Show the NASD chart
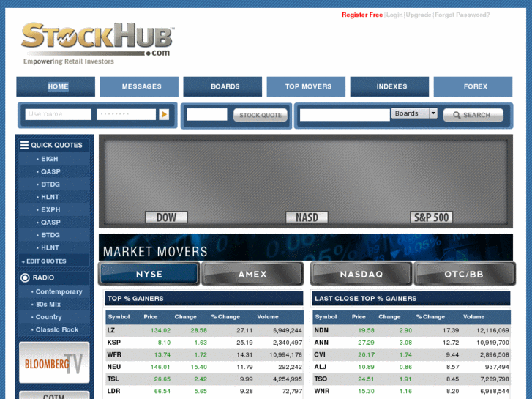 (x=307, y=217)
